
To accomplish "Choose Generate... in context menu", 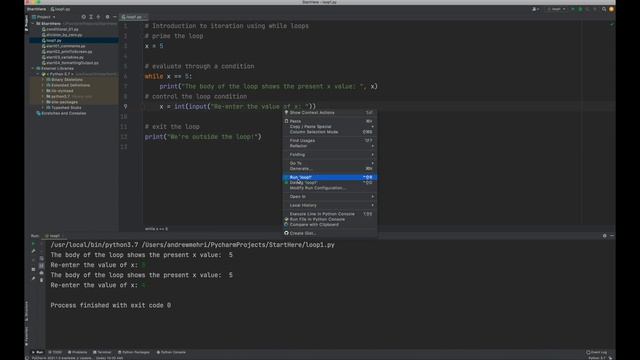I will pos(329,169).
